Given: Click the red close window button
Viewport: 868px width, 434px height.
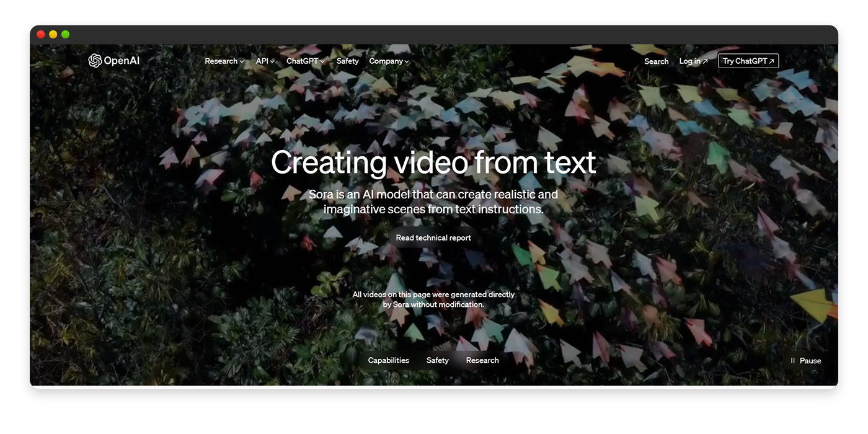Looking at the screenshot, I should (x=41, y=35).
